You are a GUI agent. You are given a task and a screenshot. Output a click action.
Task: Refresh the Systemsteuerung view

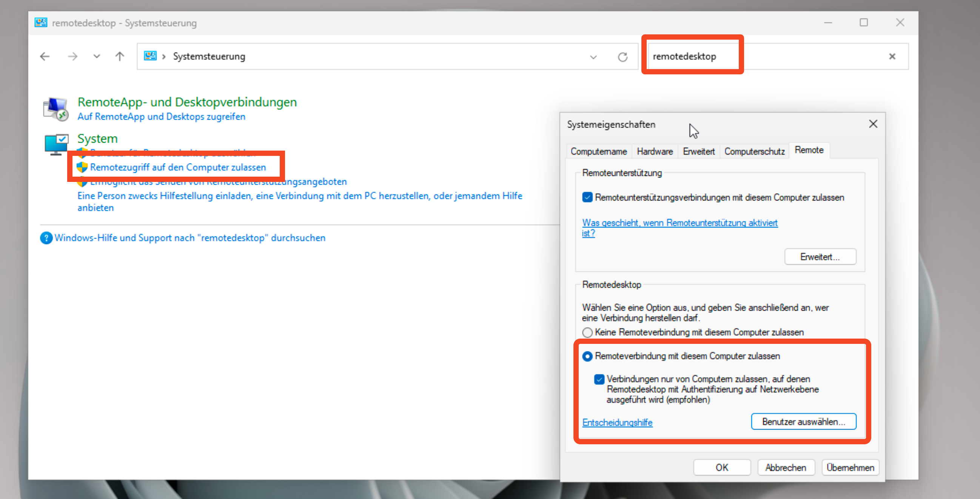click(623, 57)
